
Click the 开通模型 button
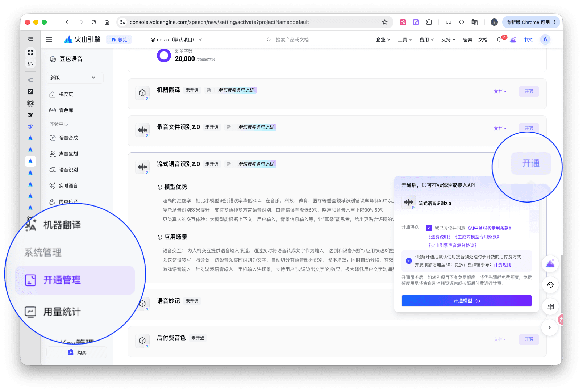(x=466, y=301)
